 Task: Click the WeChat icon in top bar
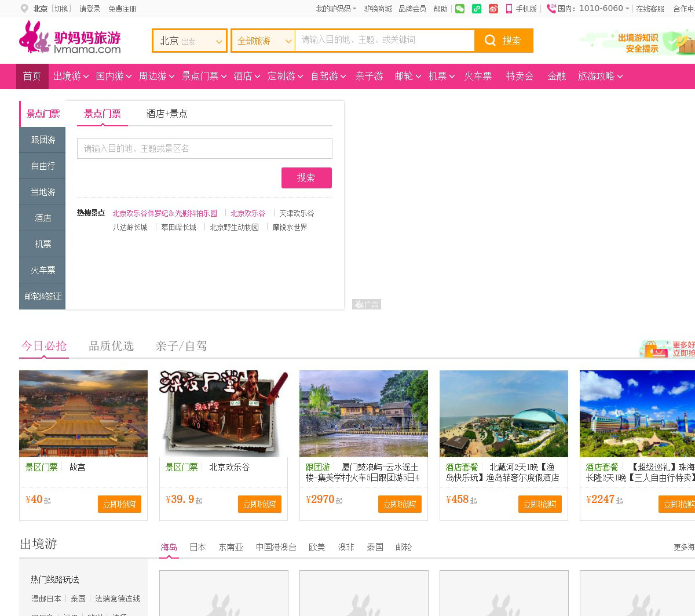pyautogui.click(x=460, y=9)
